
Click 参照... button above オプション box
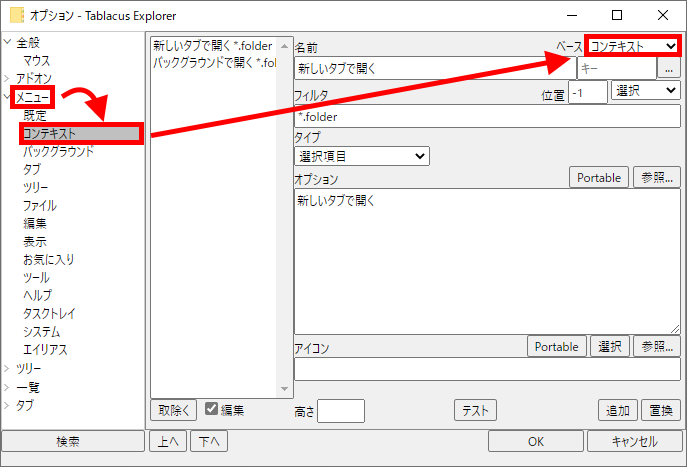pyautogui.click(x=657, y=177)
